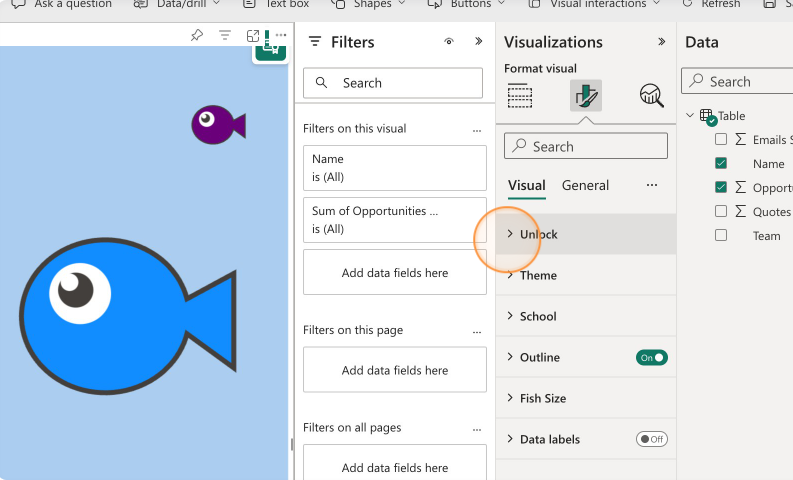Check the Emails field checkbox

(721, 139)
